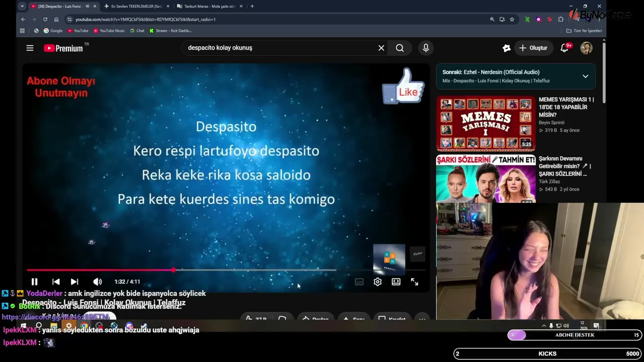644x362 pixels.
Task: Bookmark this page with the star
Action: click(x=512, y=19)
